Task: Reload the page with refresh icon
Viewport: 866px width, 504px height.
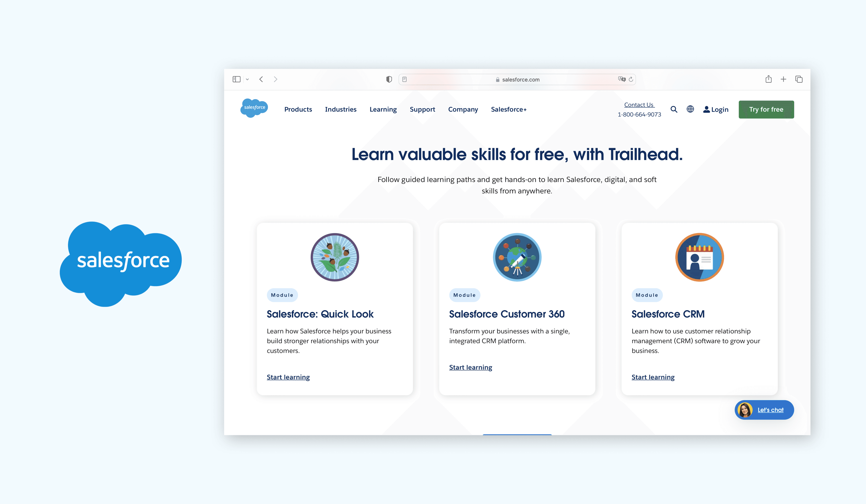Action: pos(631,79)
